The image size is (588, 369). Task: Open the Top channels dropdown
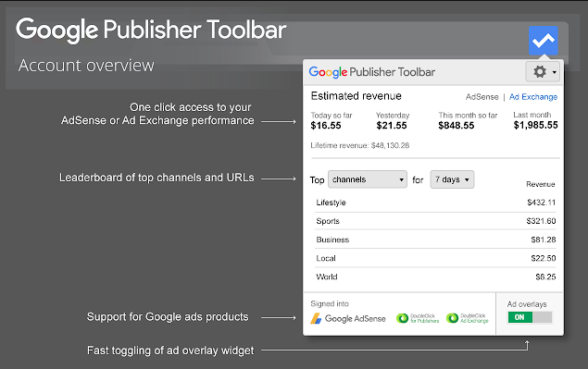coord(368,179)
